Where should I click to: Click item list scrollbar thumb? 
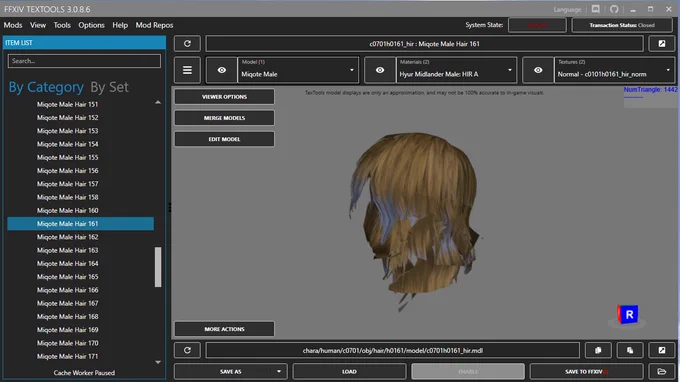coord(158,267)
